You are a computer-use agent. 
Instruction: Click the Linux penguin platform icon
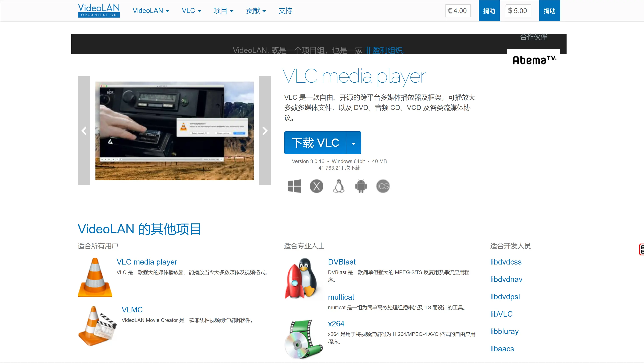pos(338,186)
